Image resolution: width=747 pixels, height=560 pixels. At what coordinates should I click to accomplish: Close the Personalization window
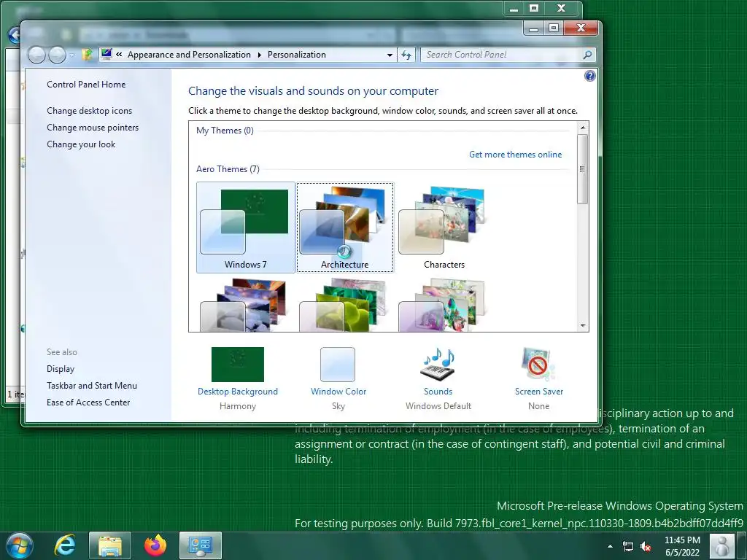[581, 28]
